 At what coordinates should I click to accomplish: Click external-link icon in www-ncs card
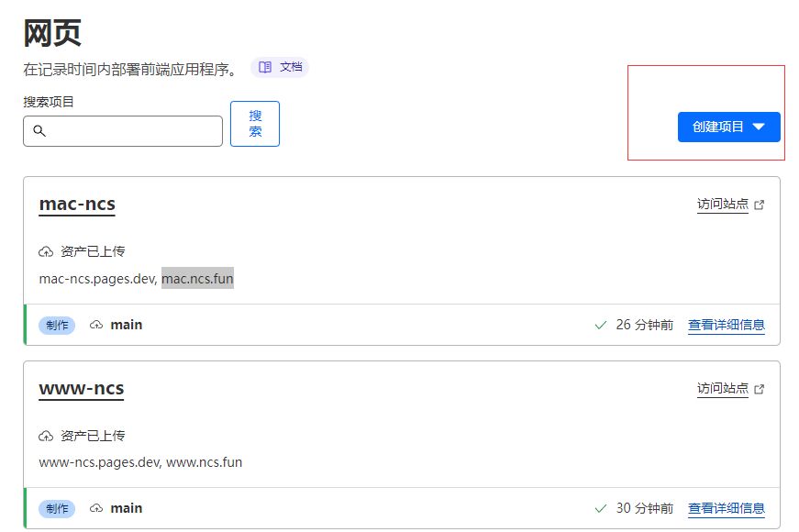(759, 390)
